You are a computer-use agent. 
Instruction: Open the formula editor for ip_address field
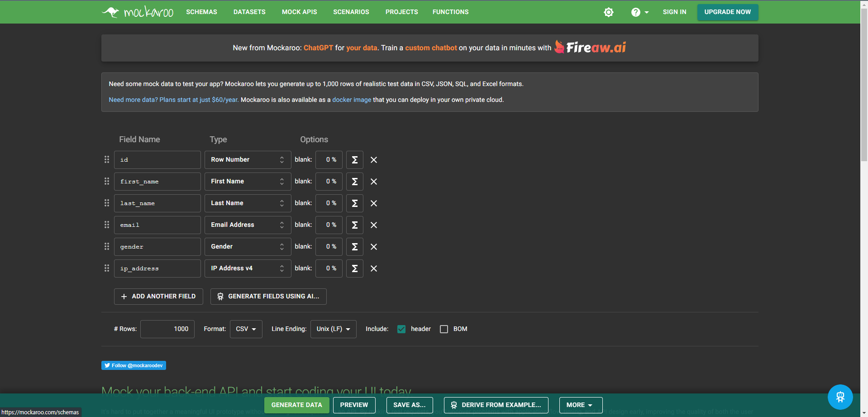pyautogui.click(x=355, y=268)
